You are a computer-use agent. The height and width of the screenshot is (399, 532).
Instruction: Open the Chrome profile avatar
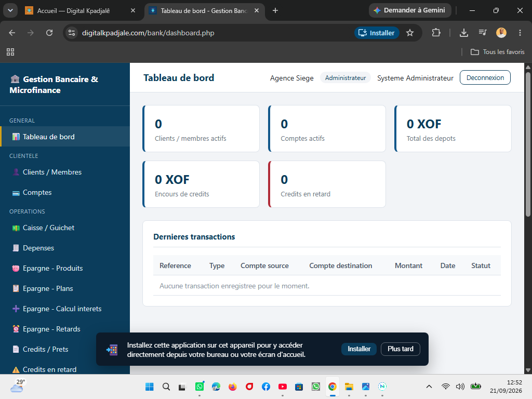pyautogui.click(x=501, y=33)
